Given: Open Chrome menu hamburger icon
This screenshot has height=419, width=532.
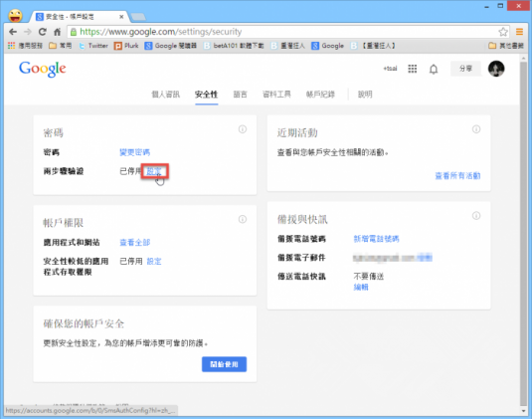Looking at the screenshot, I should (x=519, y=32).
